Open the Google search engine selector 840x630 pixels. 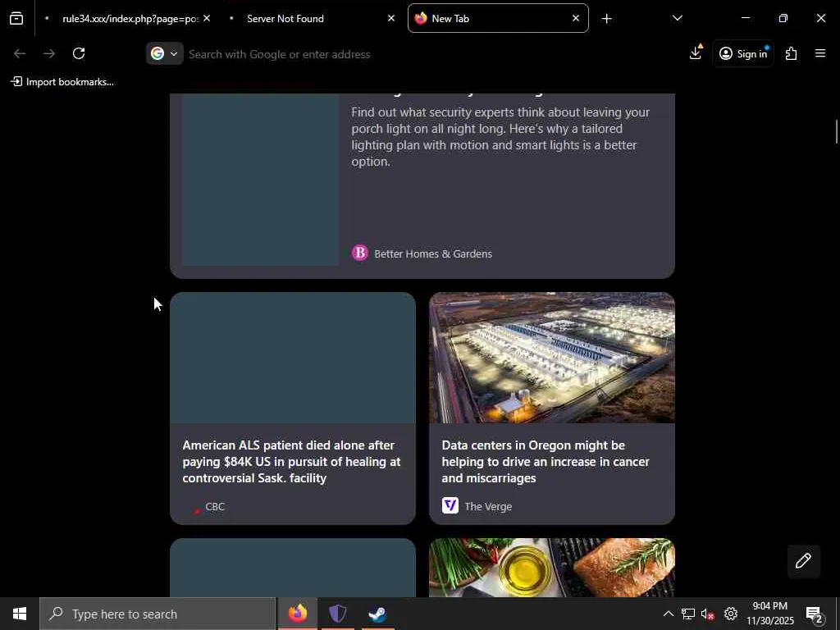164,53
